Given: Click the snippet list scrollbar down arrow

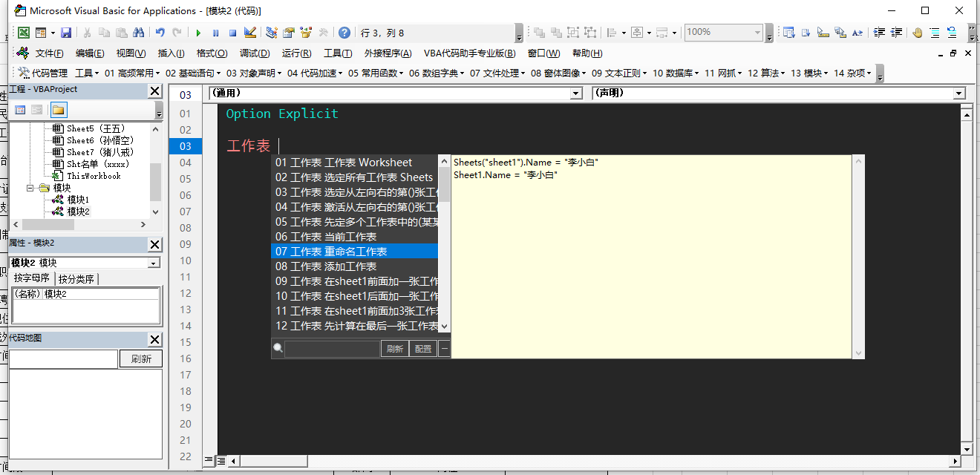Looking at the screenshot, I should pyautogui.click(x=445, y=326).
